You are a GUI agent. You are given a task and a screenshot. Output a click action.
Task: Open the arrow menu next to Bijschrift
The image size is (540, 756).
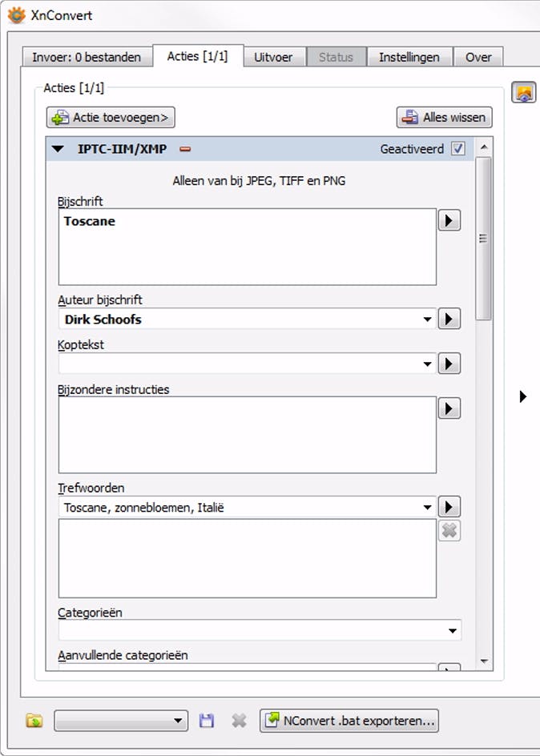tap(449, 220)
